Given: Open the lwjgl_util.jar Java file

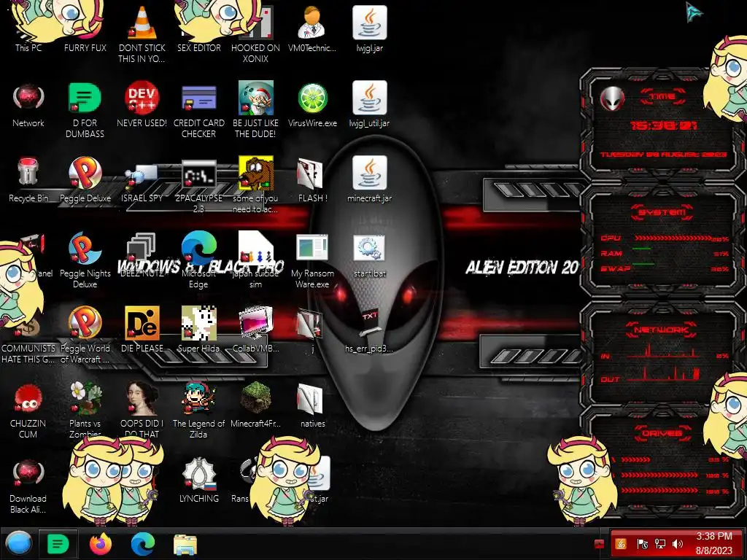Looking at the screenshot, I should point(370,105).
